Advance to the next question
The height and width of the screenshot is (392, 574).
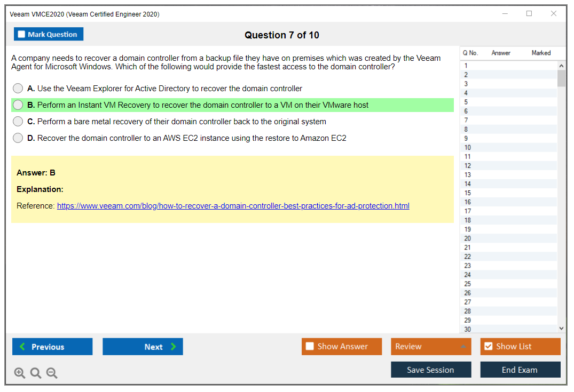click(x=143, y=347)
